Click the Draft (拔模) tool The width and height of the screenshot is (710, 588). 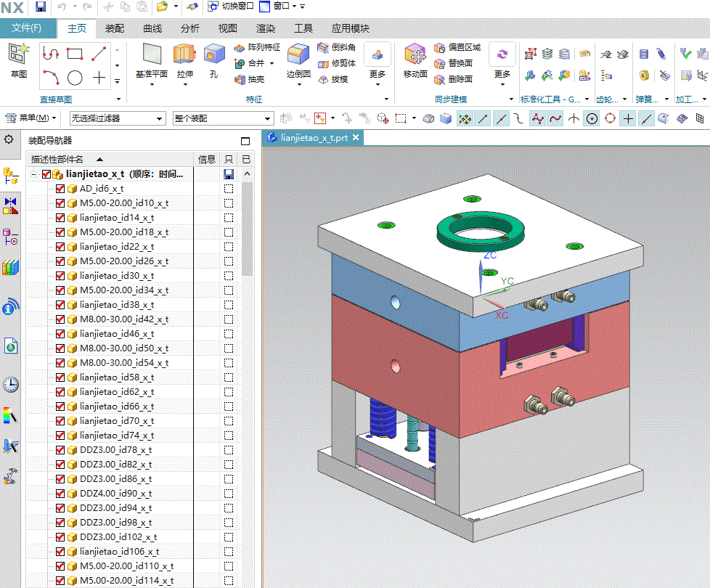point(332,80)
